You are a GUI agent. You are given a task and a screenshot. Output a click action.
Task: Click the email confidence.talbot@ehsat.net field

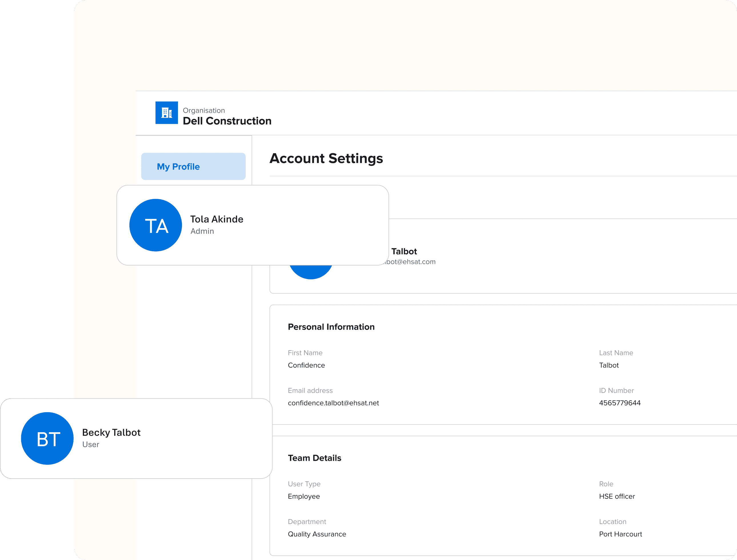pos(333,403)
